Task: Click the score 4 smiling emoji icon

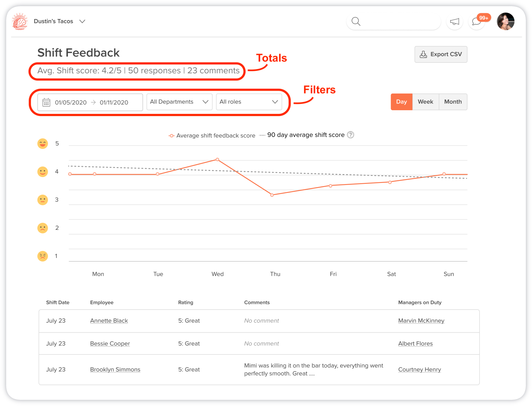Action: (43, 171)
